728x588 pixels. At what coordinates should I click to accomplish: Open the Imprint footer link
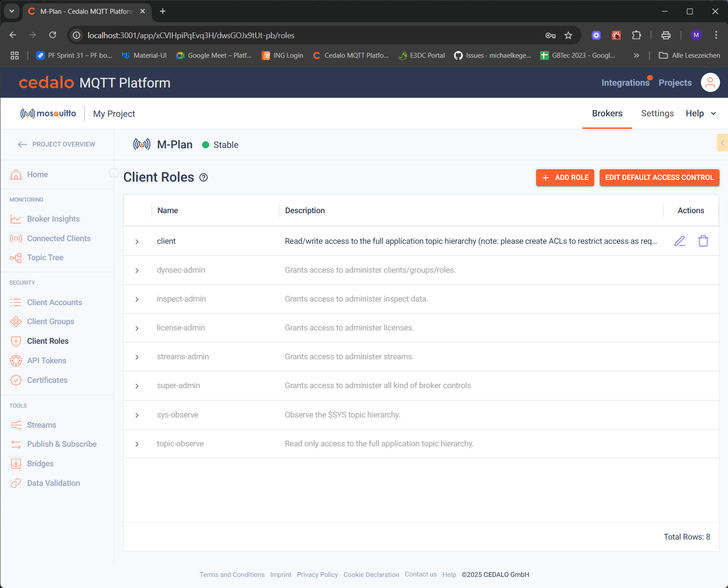281,575
